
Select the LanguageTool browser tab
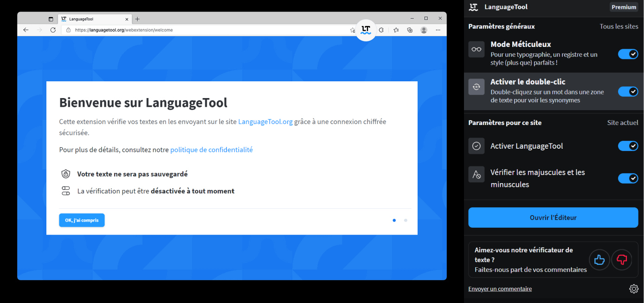[x=95, y=19]
